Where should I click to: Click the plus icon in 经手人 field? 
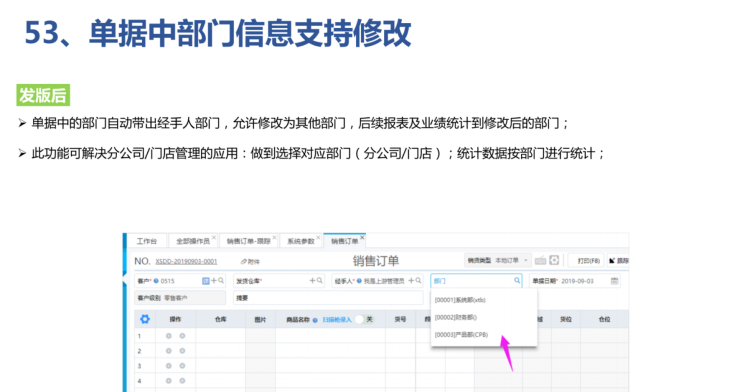click(411, 281)
